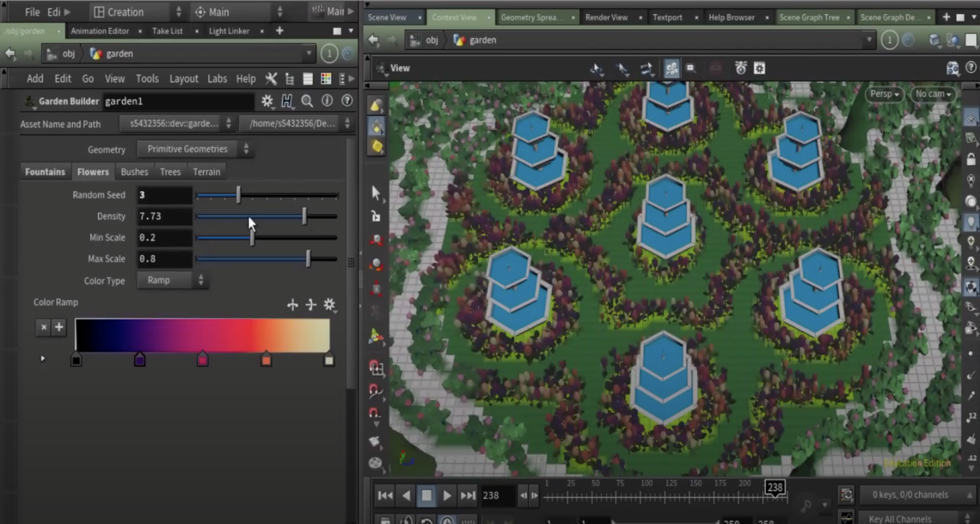Select the orange color ramp marker
Viewport: 980px width, 524px height.
coord(266,359)
